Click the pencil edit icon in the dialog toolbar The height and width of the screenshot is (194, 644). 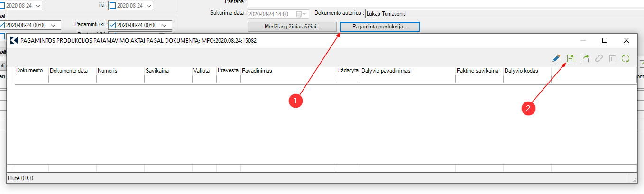tap(556, 58)
